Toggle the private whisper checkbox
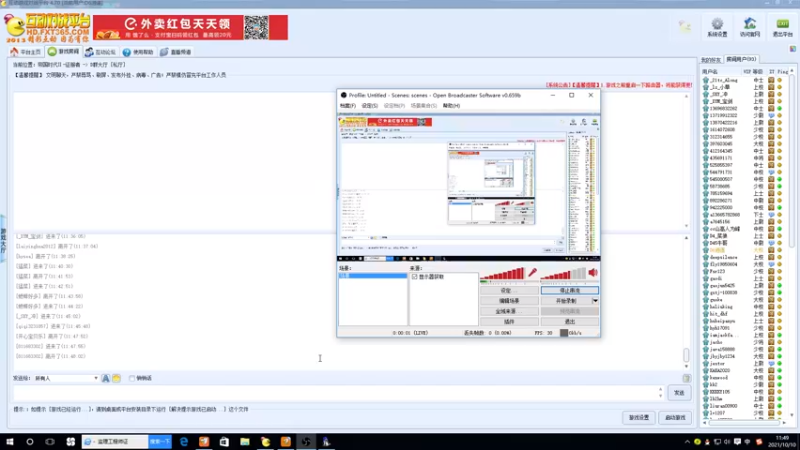Viewport: 800px width, 450px height. pyautogui.click(x=132, y=379)
